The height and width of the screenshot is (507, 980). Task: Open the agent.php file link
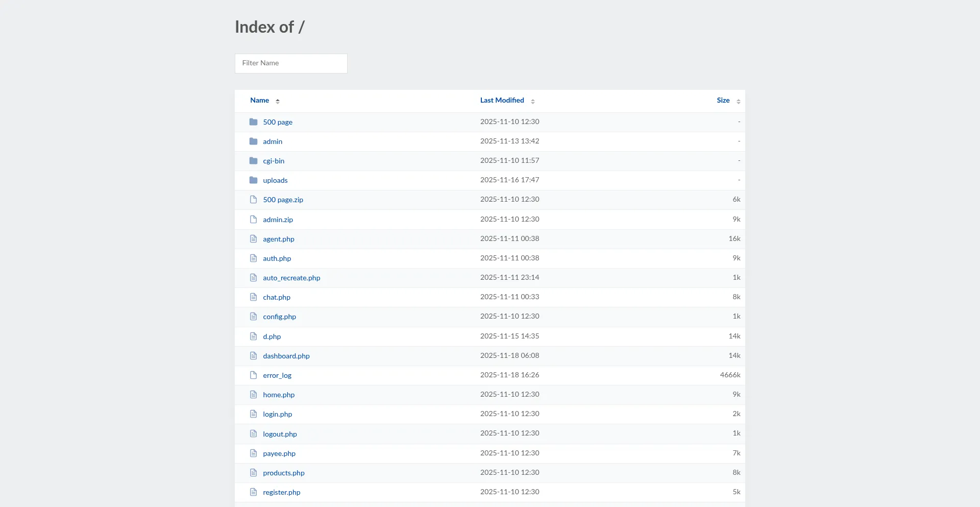click(x=278, y=239)
